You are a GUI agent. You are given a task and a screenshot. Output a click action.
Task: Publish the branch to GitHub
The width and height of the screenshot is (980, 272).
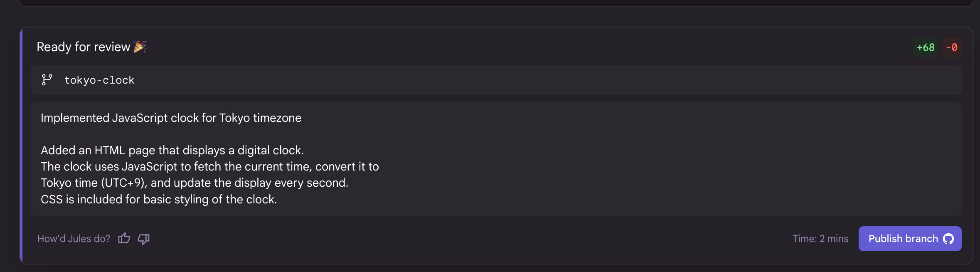tap(910, 239)
